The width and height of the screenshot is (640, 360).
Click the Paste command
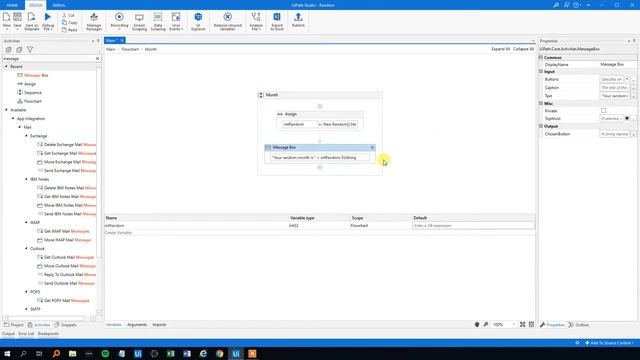coord(70,30)
